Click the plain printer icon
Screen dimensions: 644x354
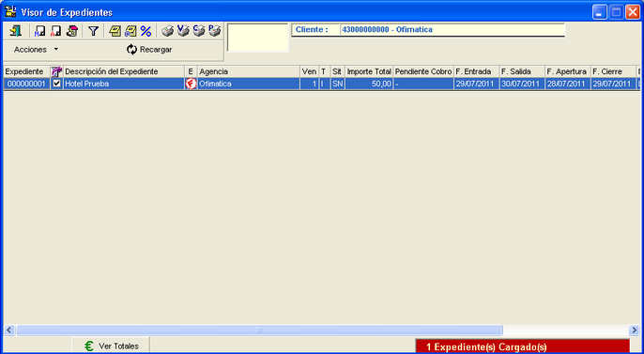click(167, 31)
